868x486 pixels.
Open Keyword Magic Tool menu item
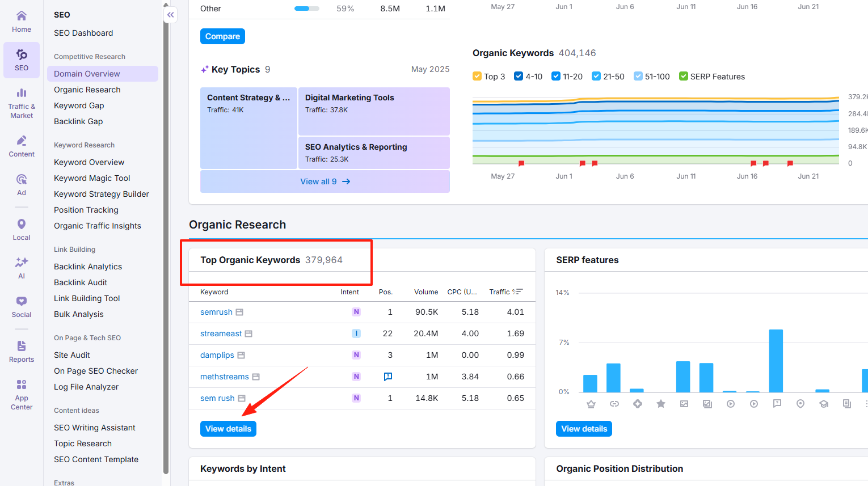[92, 178]
